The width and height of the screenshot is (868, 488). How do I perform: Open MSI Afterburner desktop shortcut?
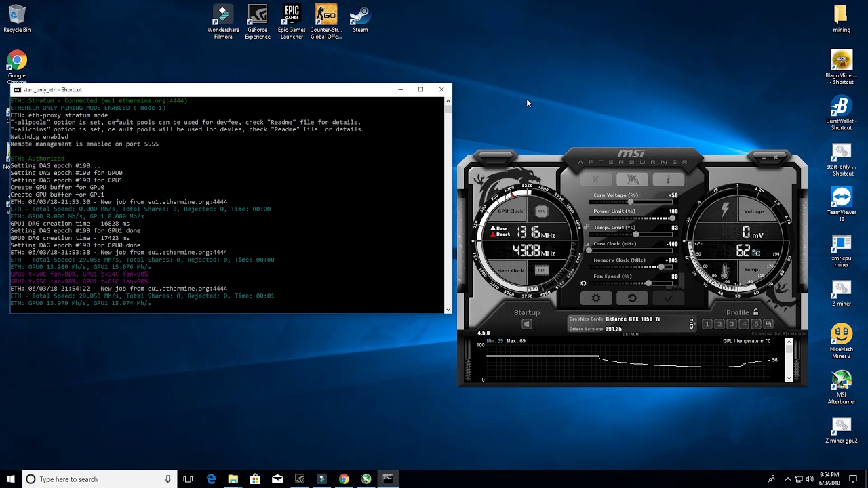coord(842,387)
